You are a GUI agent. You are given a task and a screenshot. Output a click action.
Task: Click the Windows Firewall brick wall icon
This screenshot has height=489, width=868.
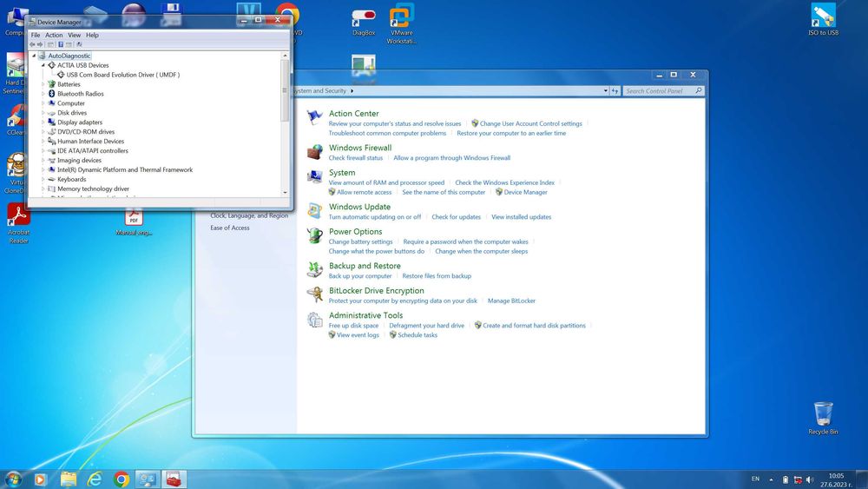pyautogui.click(x=314, y=152)
